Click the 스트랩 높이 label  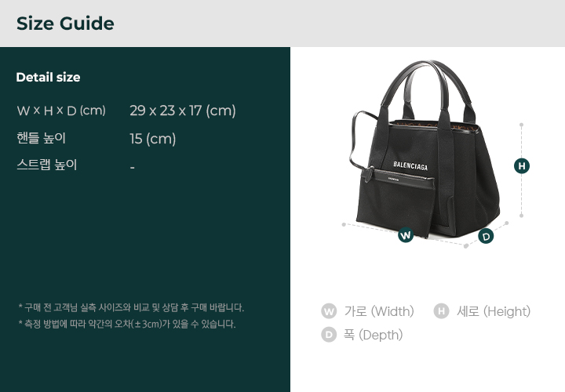pos(47,165)
